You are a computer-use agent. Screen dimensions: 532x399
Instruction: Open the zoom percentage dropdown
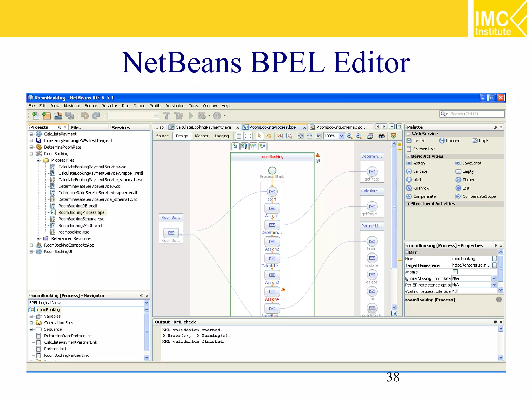pyautogui.click(x=341, y=136)
